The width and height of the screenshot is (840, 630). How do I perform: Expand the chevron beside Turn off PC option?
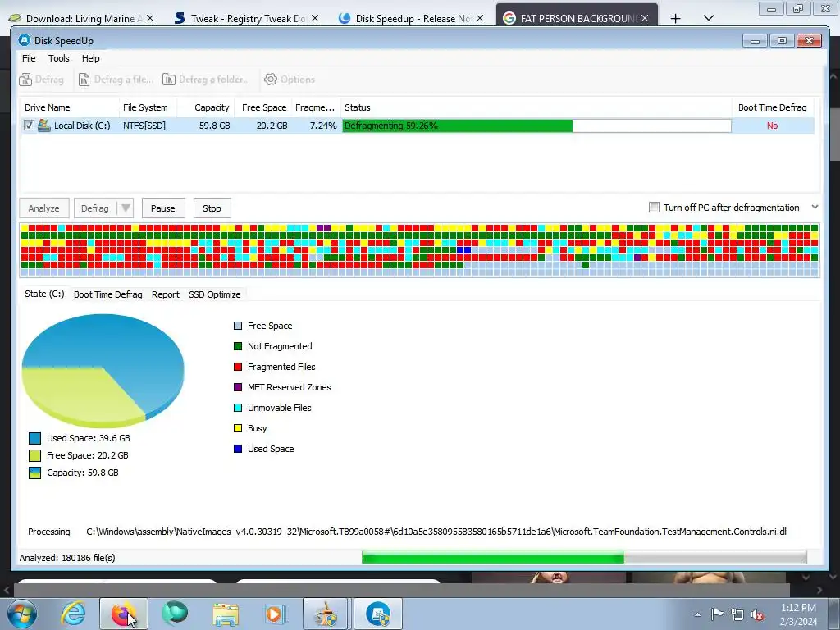click(x=815, y=207)
